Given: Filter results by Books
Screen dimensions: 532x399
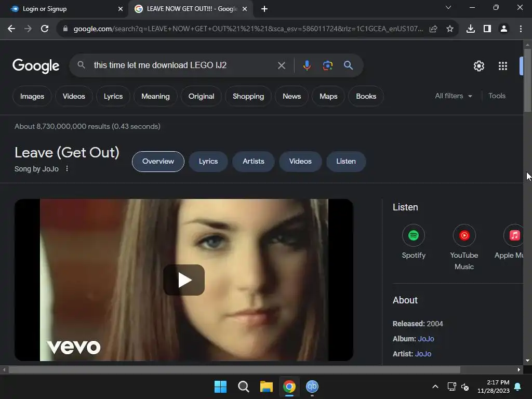Looking at the screenshot, I should tap(366, 96).
